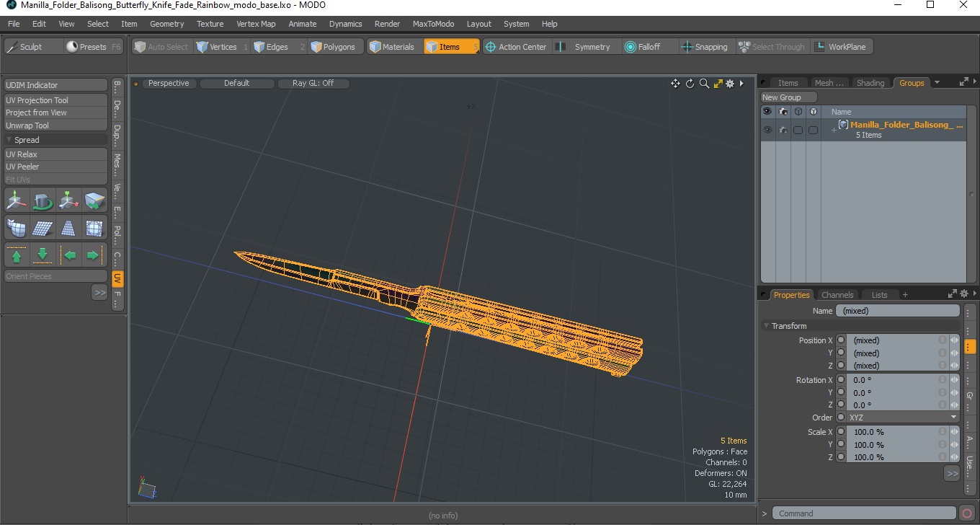This screenshot has width=980, height=525.
Task: Click the curved UV grid icon
Action: click(x=17, y=228)
